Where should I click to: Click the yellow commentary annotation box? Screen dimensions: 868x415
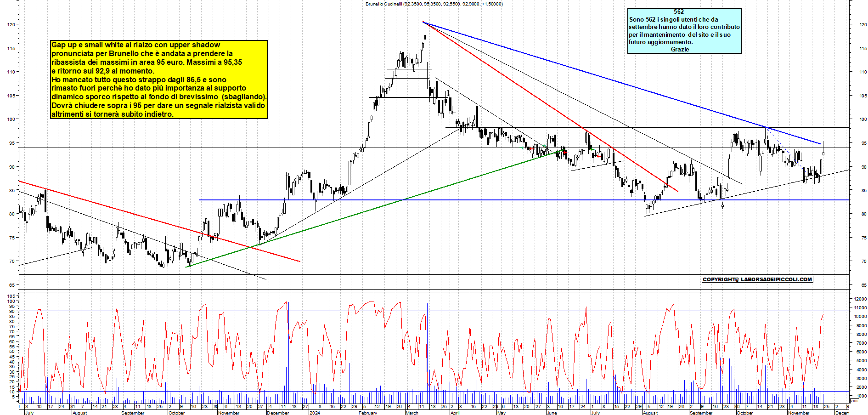click(159, 80)
